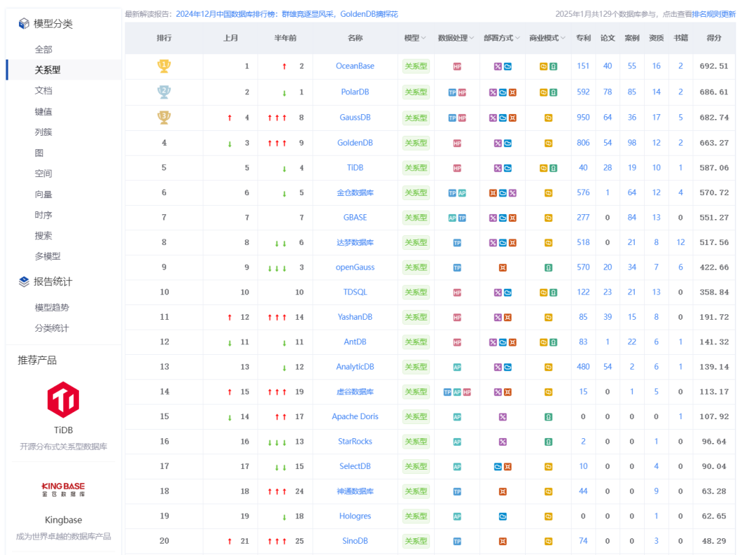This screenshot has width=756, height=555.
Task: Open 模型趋势 under report statistics
Action: point(52,307)
